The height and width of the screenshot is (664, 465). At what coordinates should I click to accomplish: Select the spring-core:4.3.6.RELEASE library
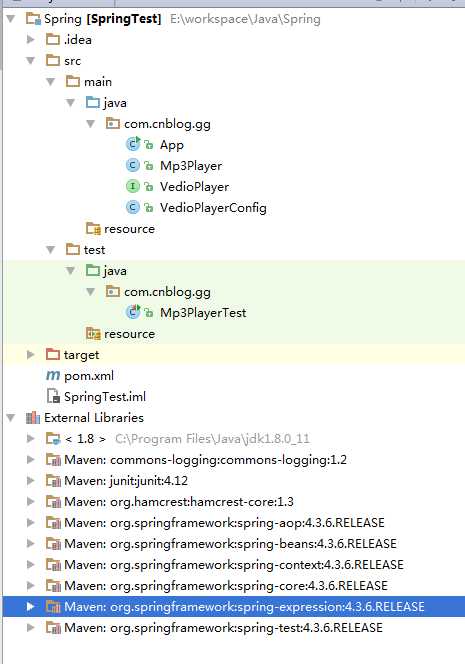226,586
